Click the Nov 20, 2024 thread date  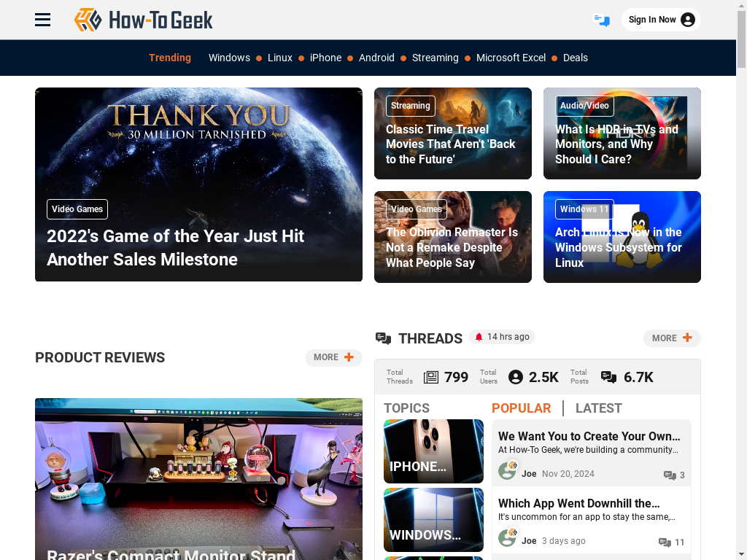(x=568, y=474)
